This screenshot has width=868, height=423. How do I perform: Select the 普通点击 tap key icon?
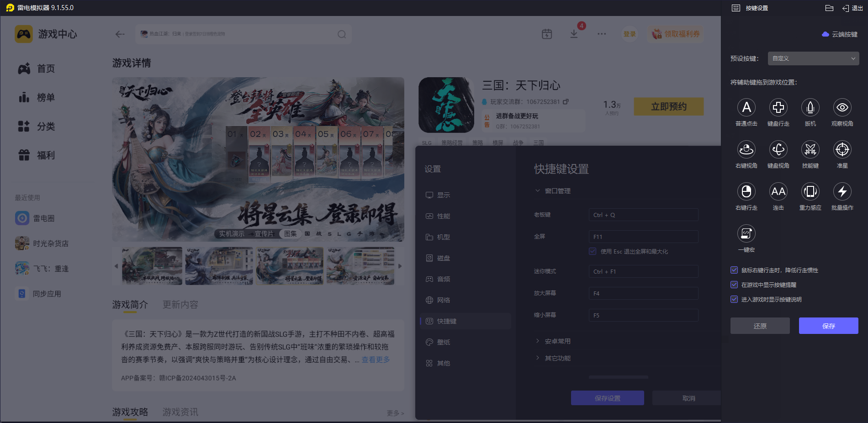coord(746,108)
